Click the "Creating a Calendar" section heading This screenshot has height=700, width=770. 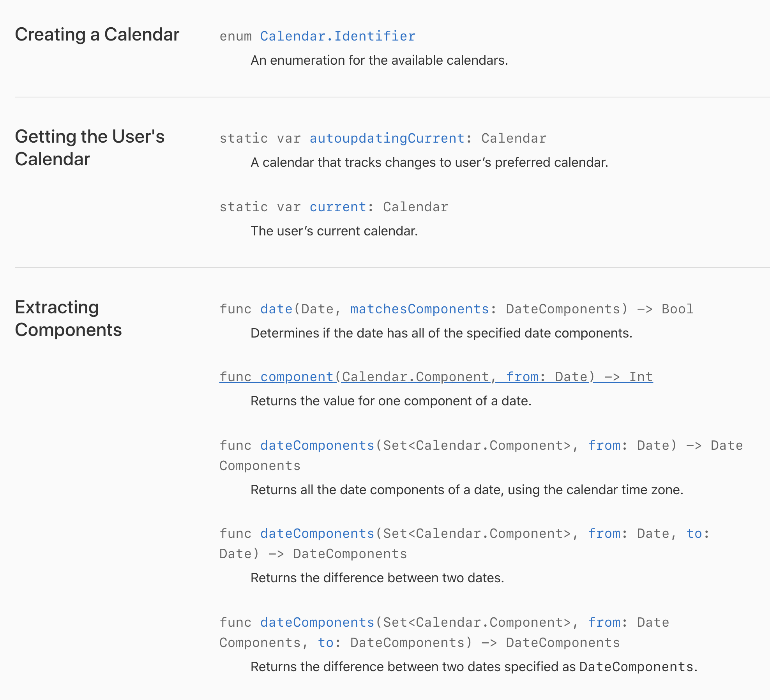(x=97, y=34)
